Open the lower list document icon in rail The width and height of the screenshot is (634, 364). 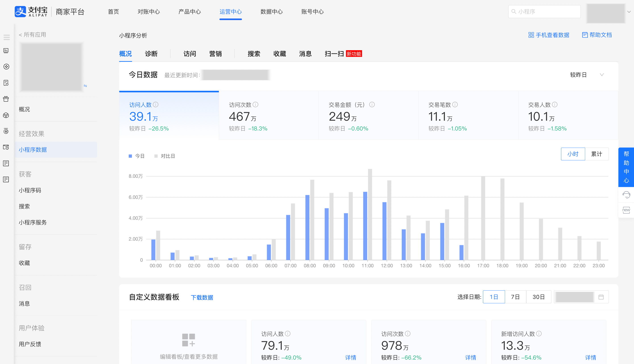point(6,179)
